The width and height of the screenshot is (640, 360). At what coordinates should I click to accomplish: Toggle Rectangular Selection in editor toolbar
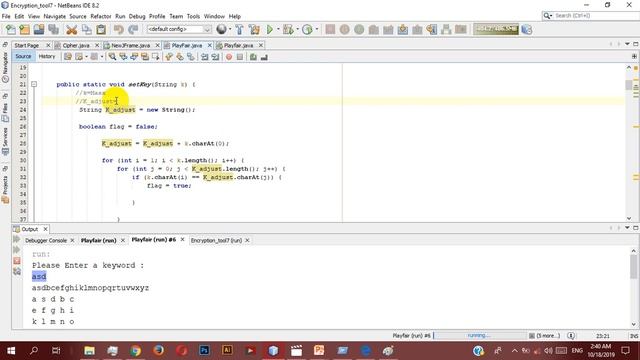pyautogui.click(x=156, y=57)
